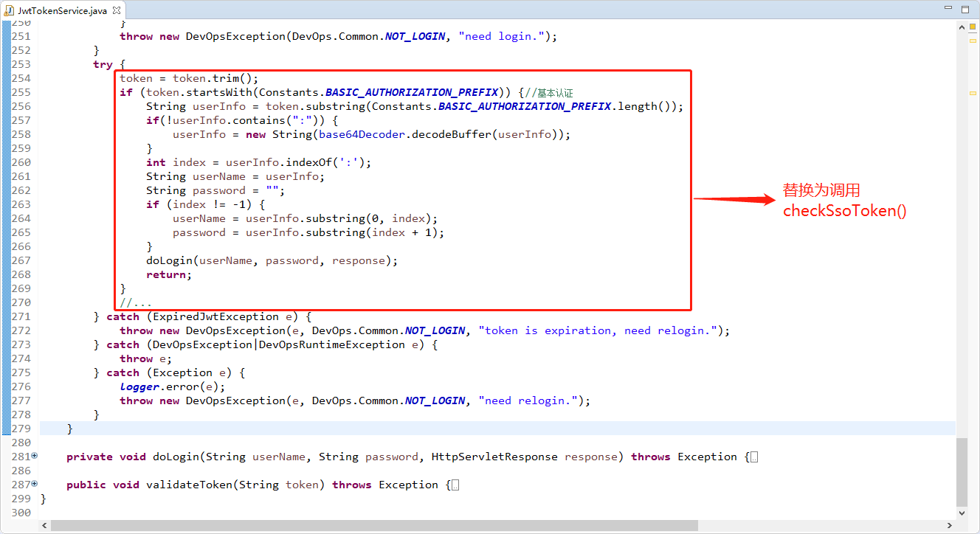Click the vertical scrollbar thumb
This screenshot has width=980, height=534.
click(x=961, y=471)
